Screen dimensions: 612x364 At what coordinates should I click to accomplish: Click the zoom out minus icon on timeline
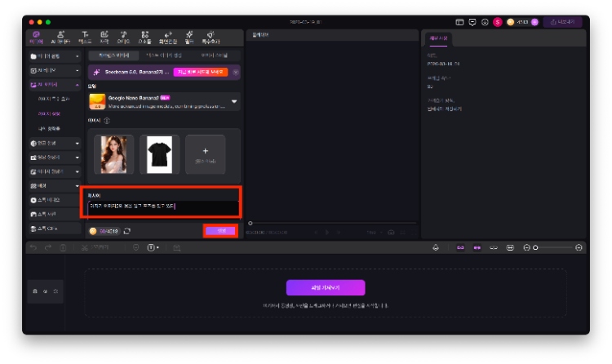(x=526, y=247)
